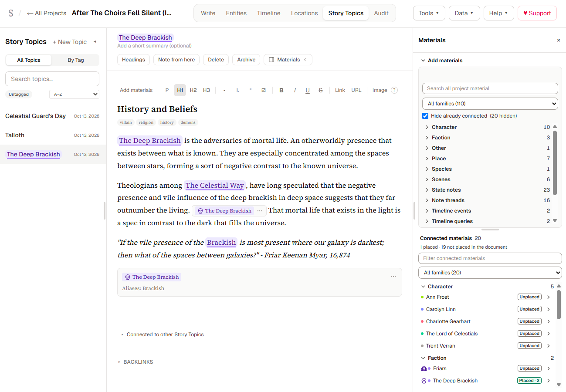Click Search all project material field
The image size is (566, 392).
tap(490, 88)
